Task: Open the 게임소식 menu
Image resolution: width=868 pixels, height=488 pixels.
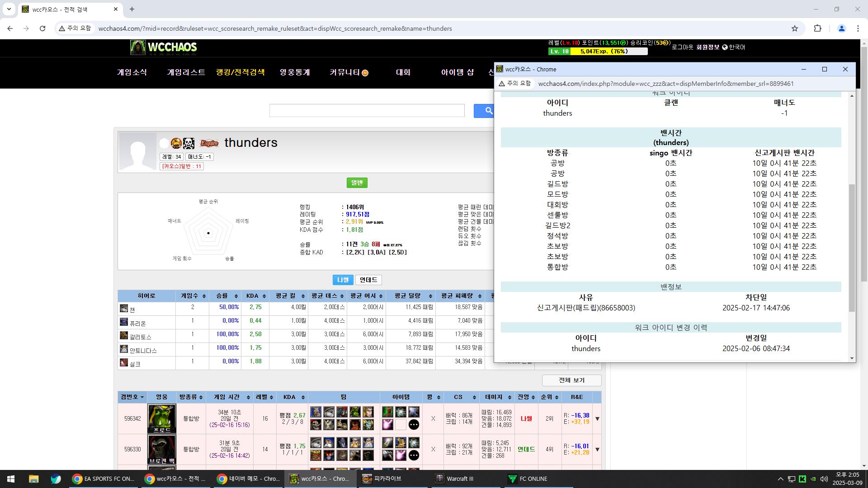Action: coord(132,72)
